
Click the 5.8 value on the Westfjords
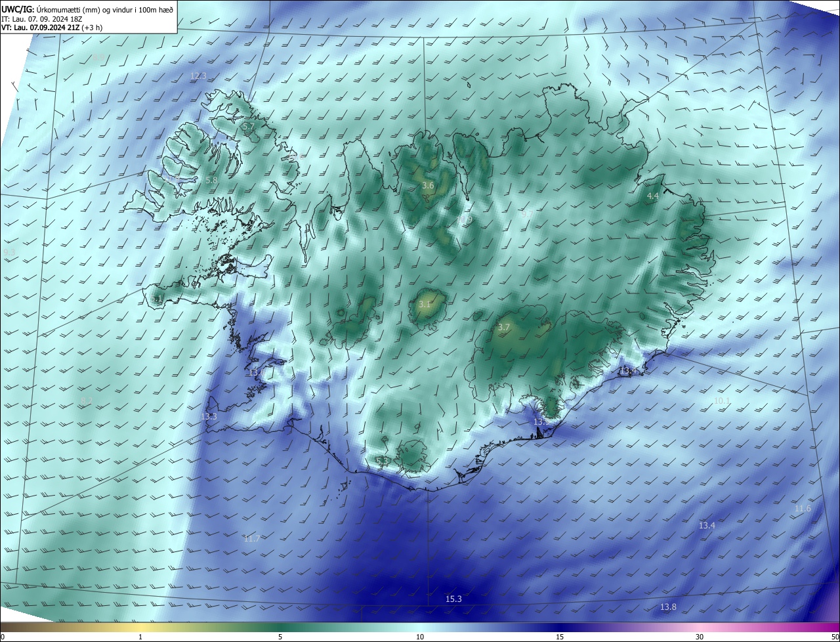[x=211, y=180]
